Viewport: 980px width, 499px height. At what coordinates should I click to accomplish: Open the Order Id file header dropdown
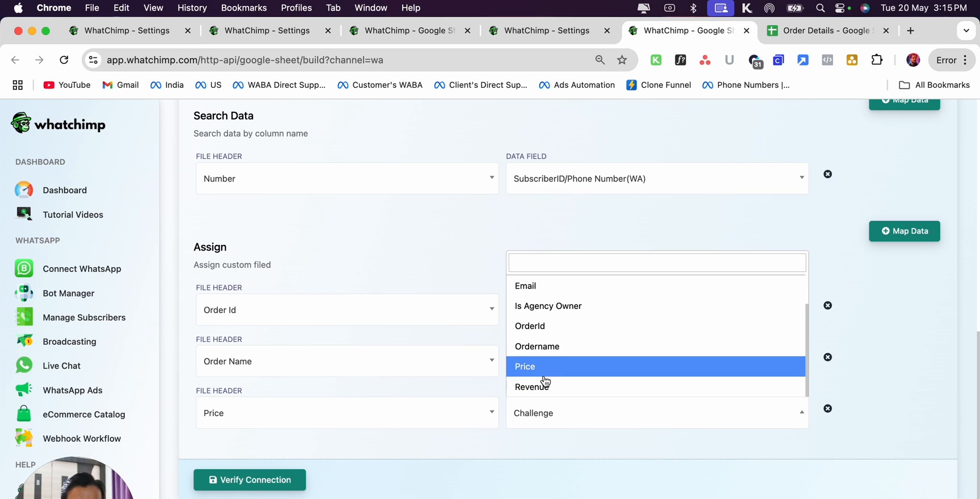click(x=347, y=310)
